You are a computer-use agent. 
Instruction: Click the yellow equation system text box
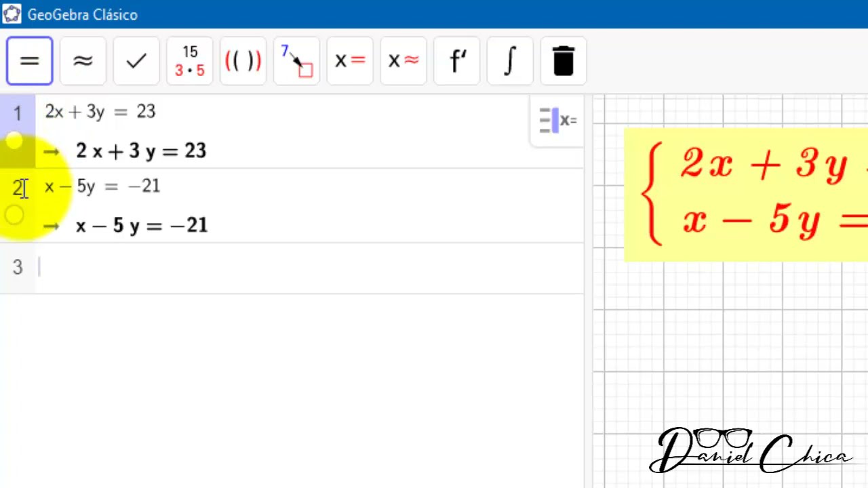(x=746, y=195)
